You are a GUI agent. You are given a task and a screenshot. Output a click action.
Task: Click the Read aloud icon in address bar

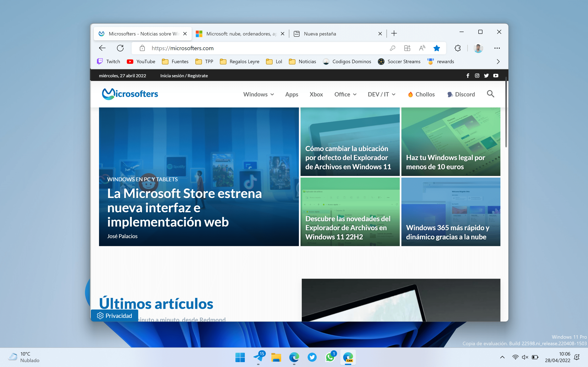[422, 48]
